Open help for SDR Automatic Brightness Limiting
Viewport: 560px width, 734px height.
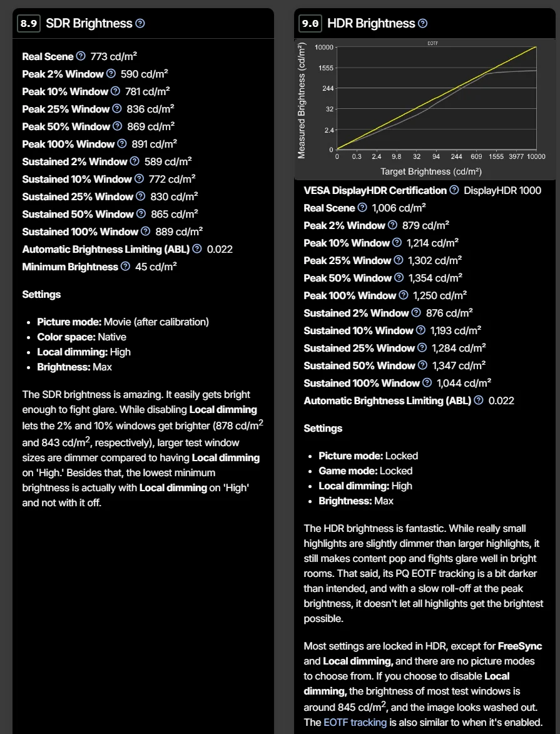tap(197, 249)
